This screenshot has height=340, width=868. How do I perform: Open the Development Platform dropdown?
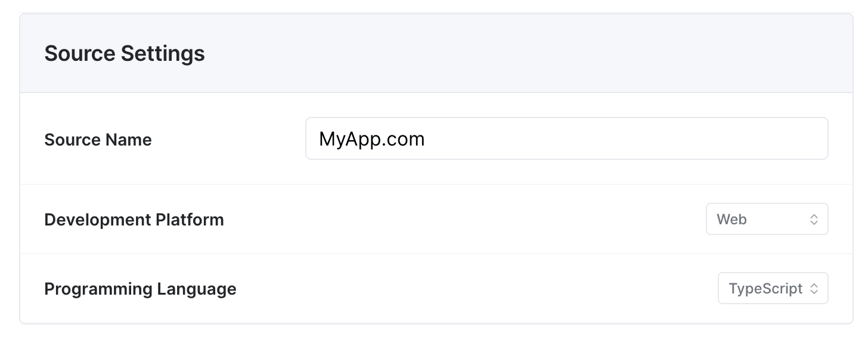tap(767, 219)
